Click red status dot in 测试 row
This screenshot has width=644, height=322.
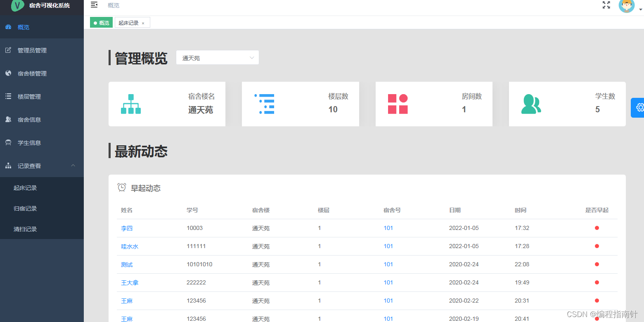pyautogui.click(x=597, y=264)
